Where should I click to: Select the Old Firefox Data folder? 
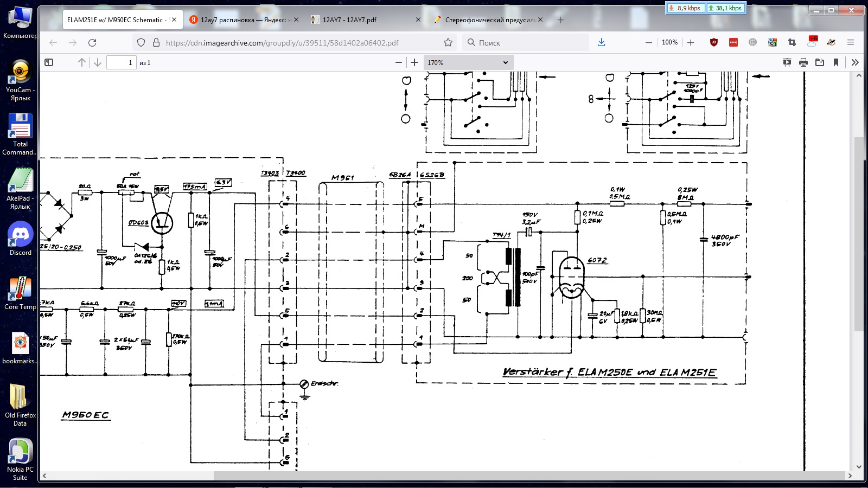coord(20,406)
